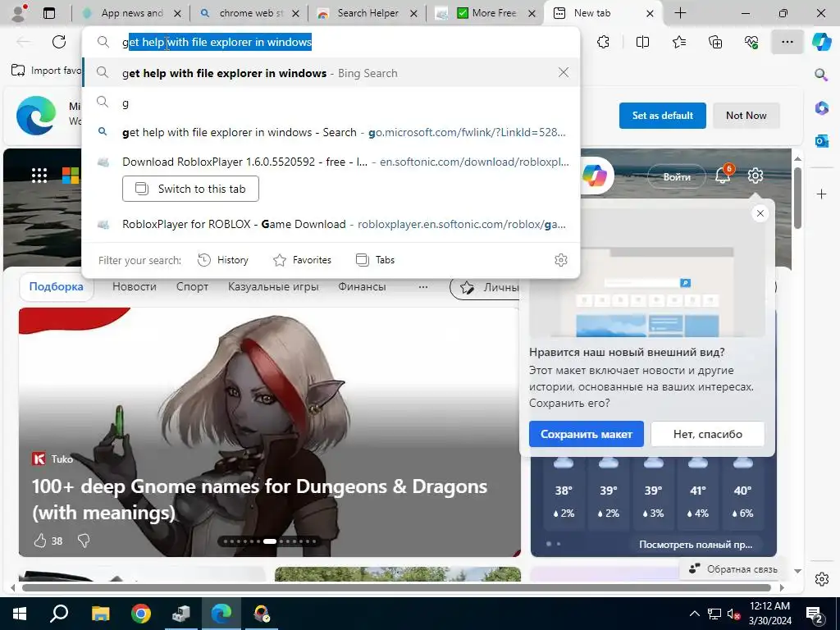Open the Extensions puzzle icon
The width and height of the screenshot is (840, 630).
pos(603,42)
